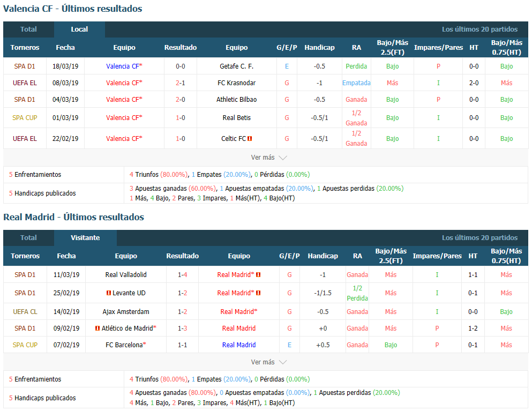Viewport: 532px width, 411px height.
Task: Click Perdida in the Getafe row
Action: point(356,66)
